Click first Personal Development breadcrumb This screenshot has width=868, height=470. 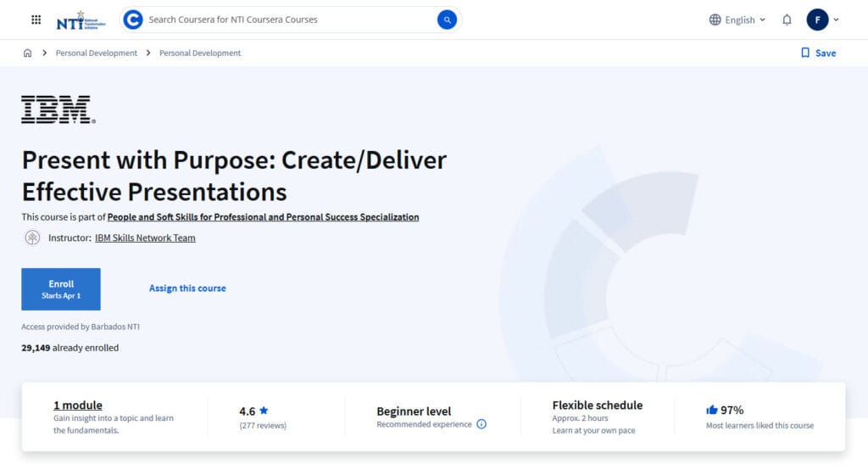(x=96, y=53)
